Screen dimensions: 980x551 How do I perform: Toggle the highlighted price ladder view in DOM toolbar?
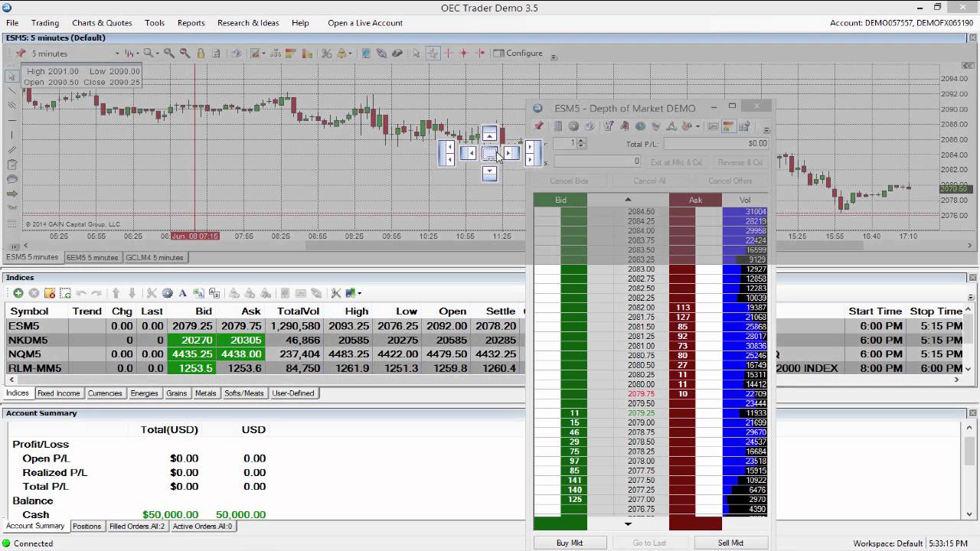point(728,126)
